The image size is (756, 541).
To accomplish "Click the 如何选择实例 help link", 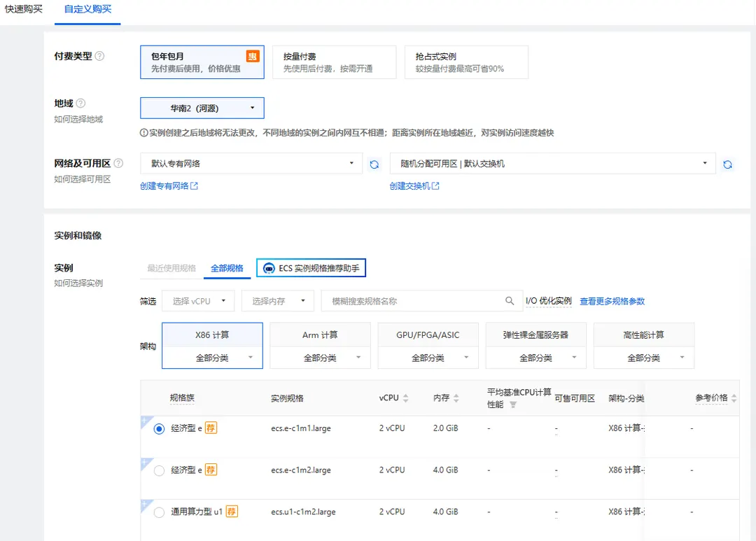I will (x=78, y=283).
